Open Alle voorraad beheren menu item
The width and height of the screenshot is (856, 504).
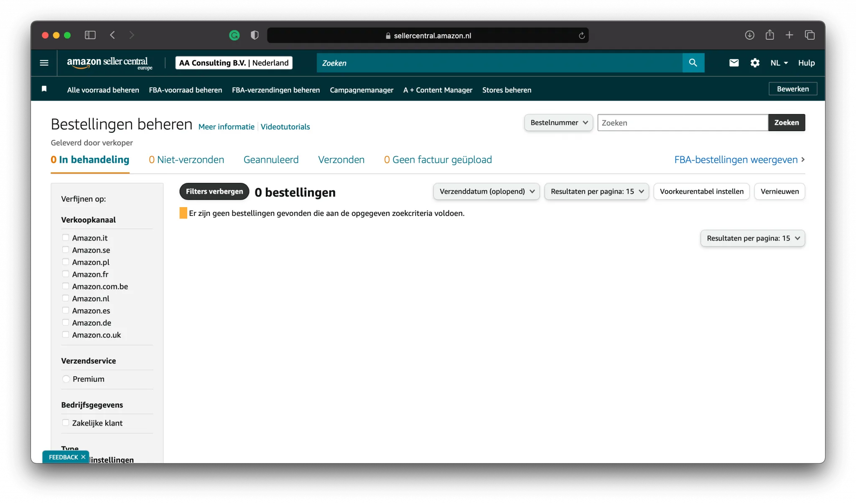pos(103,90)
